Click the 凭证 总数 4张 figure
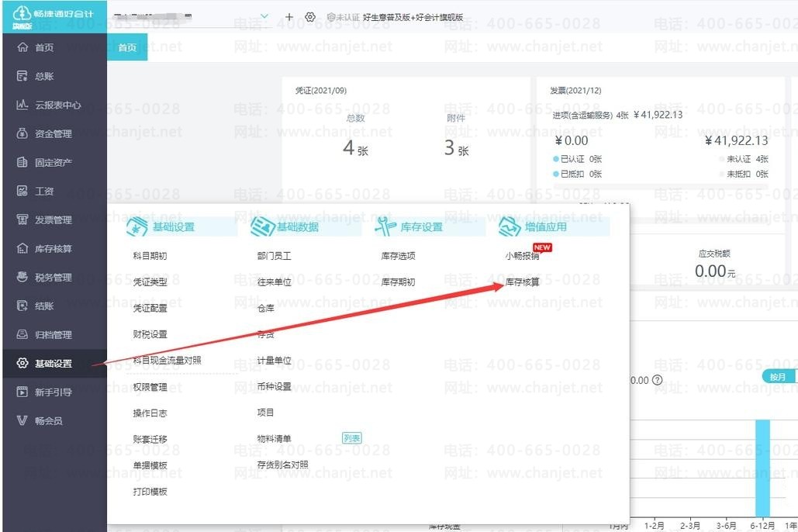The image size is (798, 532). click(355, 147)
